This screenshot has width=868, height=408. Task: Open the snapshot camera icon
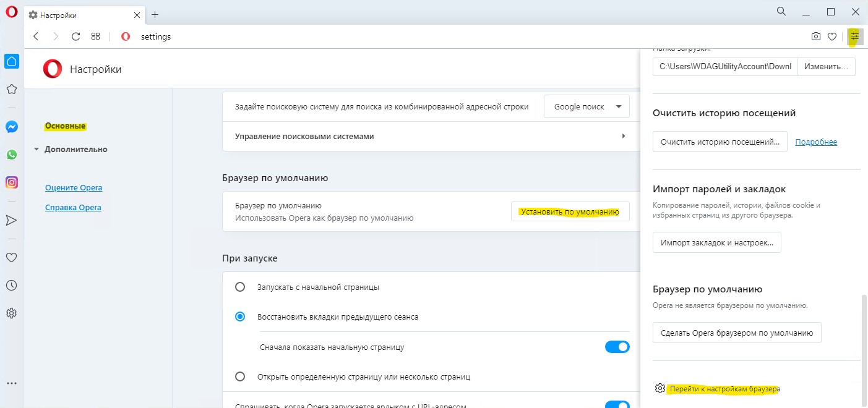[x=816, y=36]
